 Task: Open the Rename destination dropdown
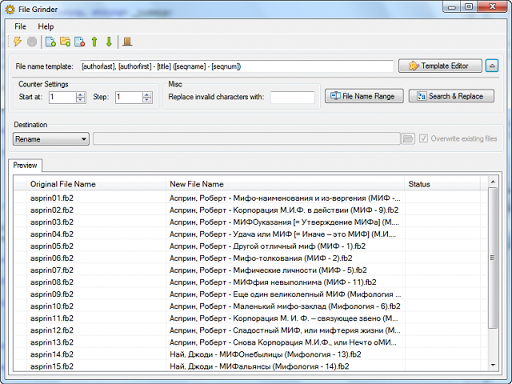pos(51,139)
